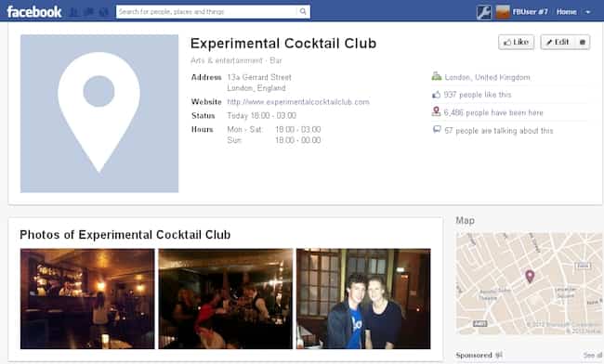
Task: Open the dark bar interior first photo
Action: (x=87, y=299)
